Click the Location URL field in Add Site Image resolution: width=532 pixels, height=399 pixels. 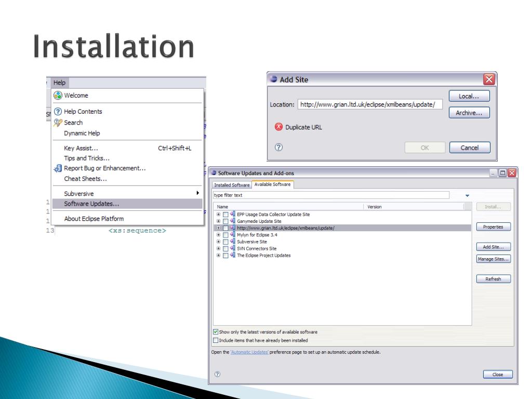(x=370, y=104)
